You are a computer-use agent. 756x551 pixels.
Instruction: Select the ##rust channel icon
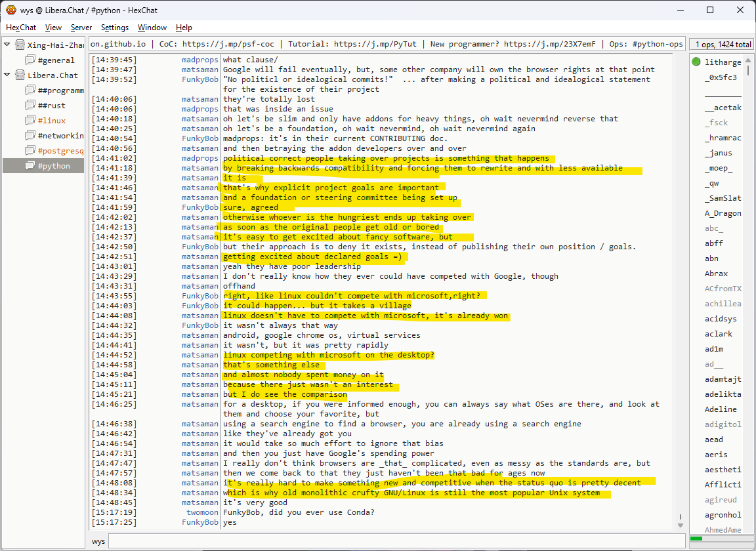click(x=30, y=106)
